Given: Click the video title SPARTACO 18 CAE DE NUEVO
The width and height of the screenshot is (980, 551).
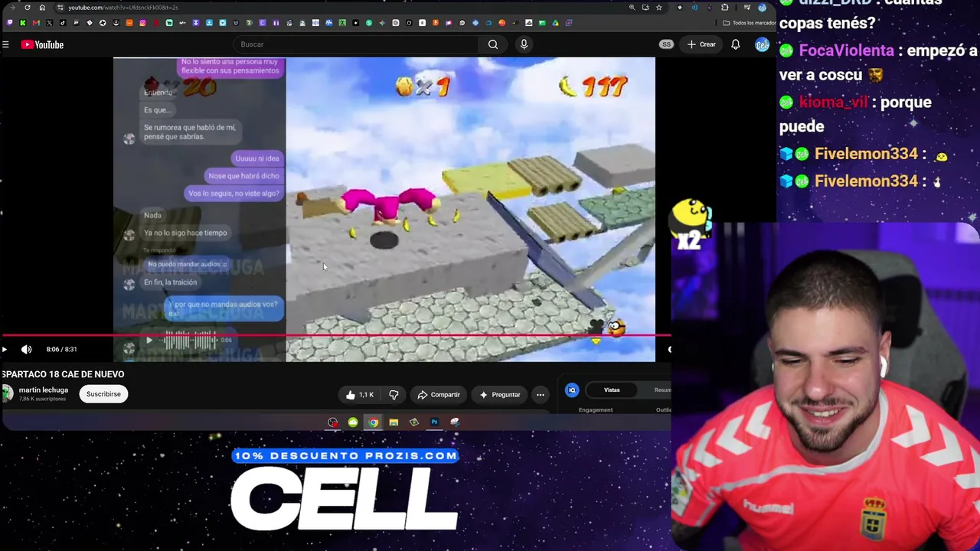Looking at the screenshot, I should click(63, 374).
